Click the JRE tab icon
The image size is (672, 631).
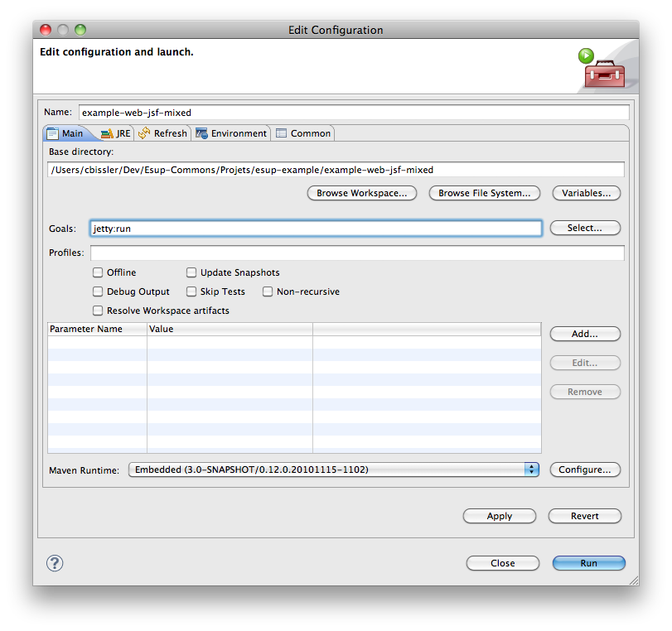point(106,133)
